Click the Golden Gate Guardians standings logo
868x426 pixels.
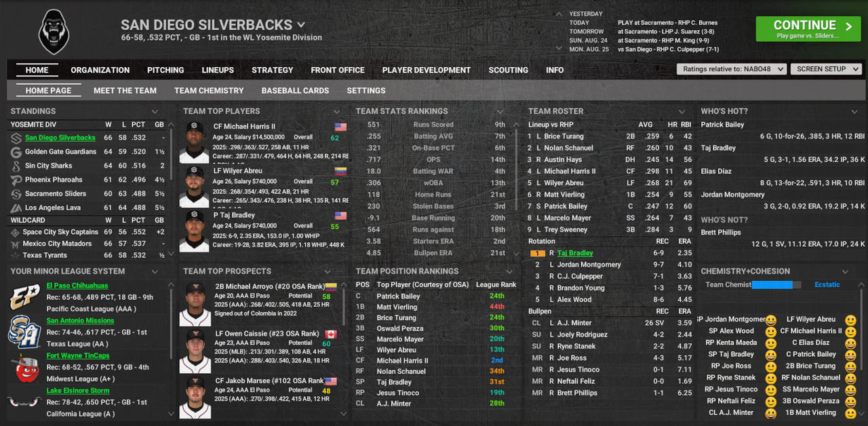(16, 152)
